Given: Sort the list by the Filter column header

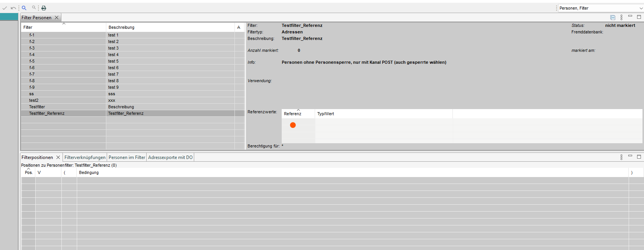Looking at the screenshot, I should click(x=28, y=27).
